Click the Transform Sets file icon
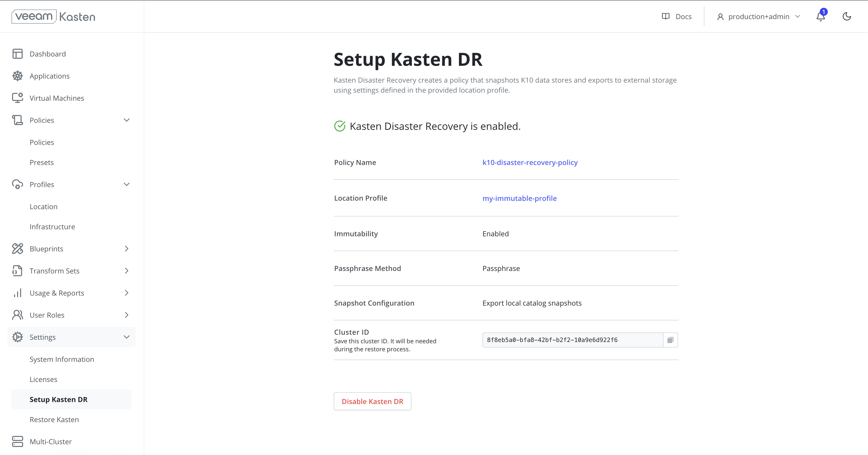The image size is (868, 455). pos(18,271)
